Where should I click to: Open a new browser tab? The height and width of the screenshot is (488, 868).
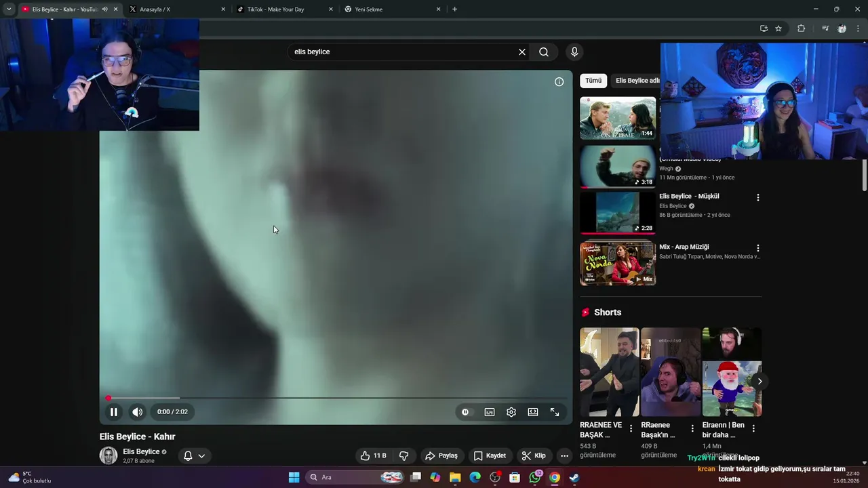[x=454, y=9]
